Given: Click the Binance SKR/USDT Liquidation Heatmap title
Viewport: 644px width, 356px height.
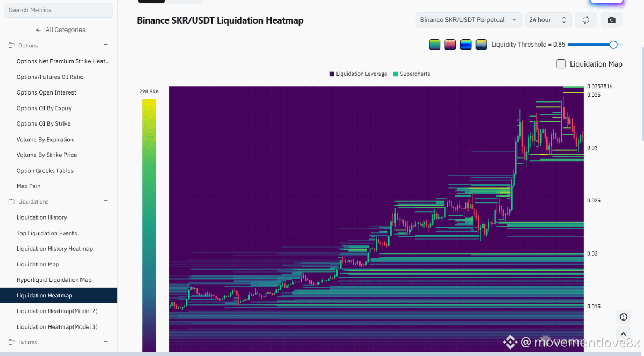Looking at the screenshot, I should click(x=220, y=20).
